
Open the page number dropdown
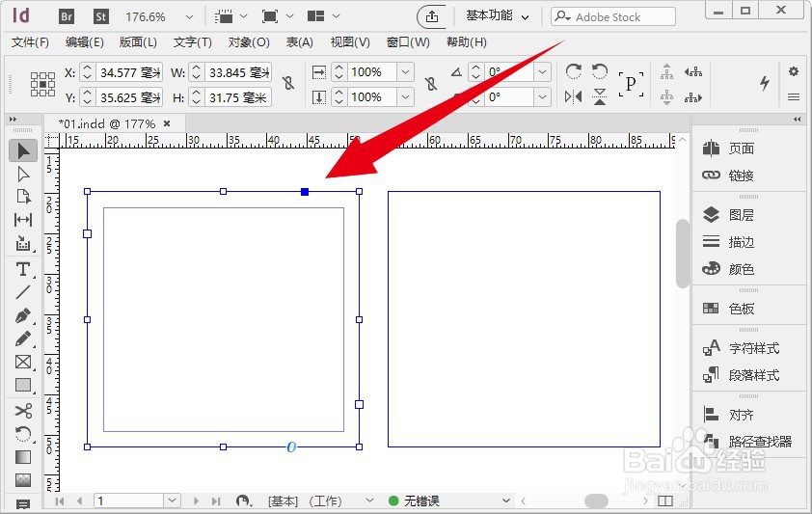[172, 500]
